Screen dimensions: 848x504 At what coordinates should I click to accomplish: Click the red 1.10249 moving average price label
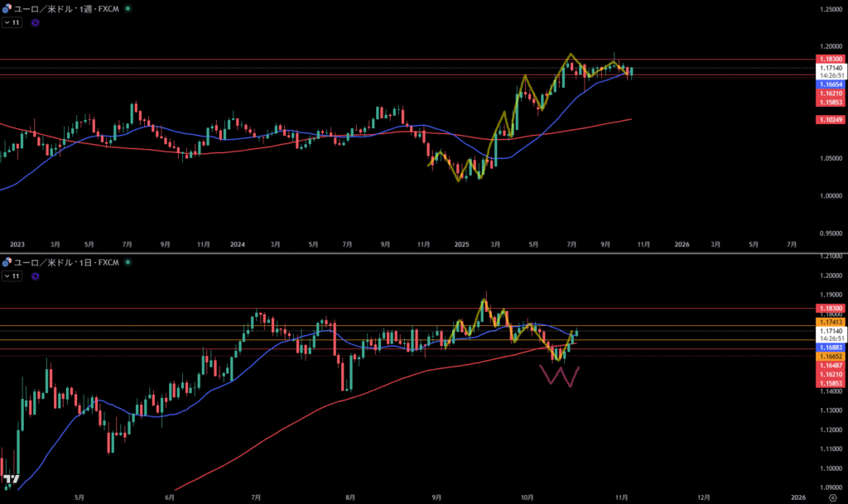831,120
